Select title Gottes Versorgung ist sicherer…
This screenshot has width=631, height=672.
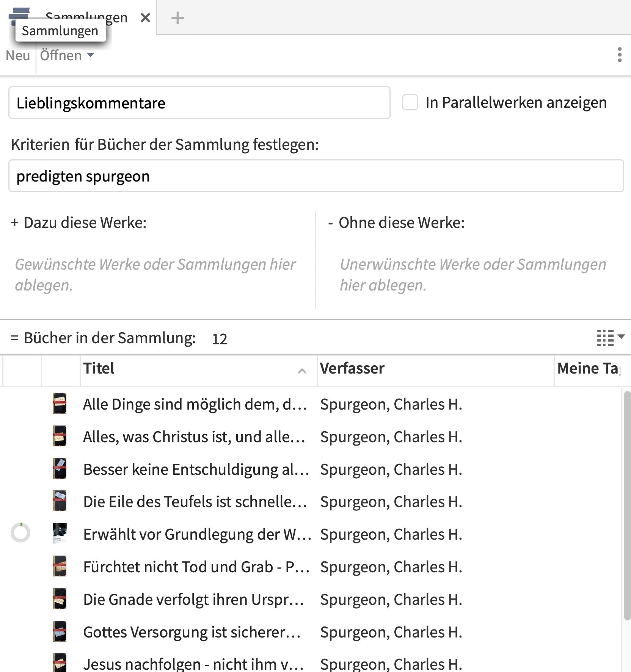pyautogui.click(x=192, y=632)
